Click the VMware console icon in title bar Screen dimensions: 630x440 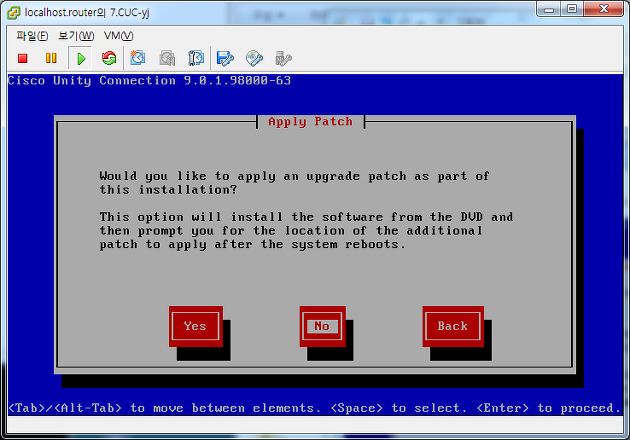[x=13, y=12]
